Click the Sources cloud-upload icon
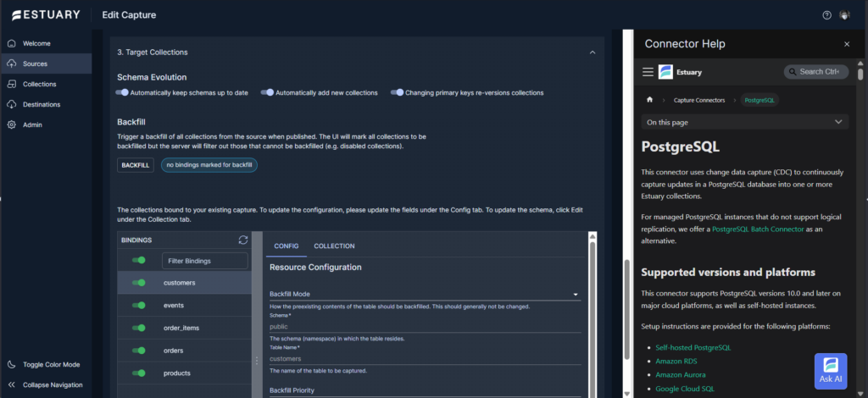This screenshot has width=868, height=398. point(12,64)
